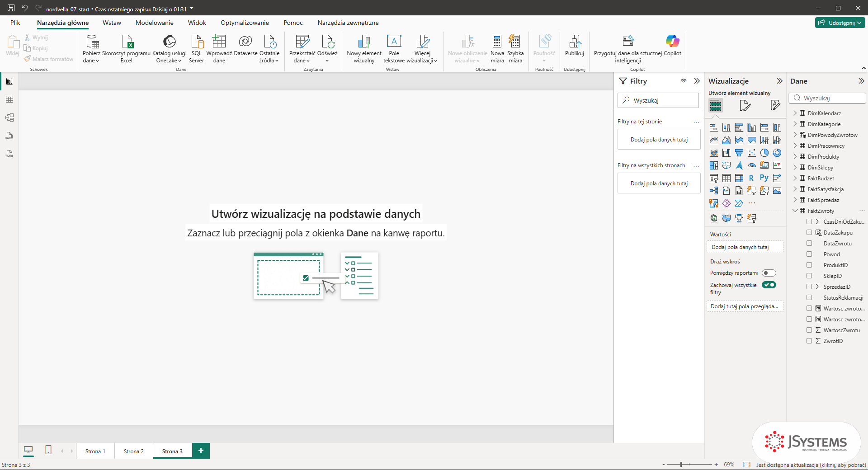The width and height of the screenshot is (868, 470).
Task: Click Wprowadź dane button
Action: coord(219,49)
